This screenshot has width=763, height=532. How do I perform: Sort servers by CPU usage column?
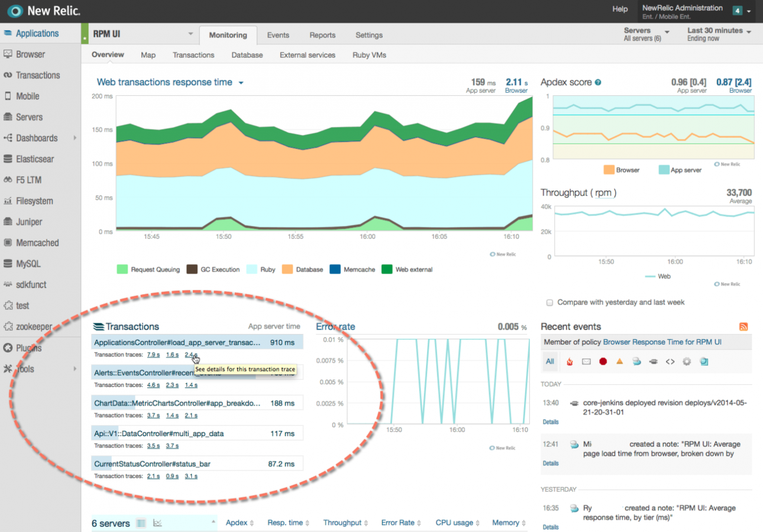[x=458, y=523]
